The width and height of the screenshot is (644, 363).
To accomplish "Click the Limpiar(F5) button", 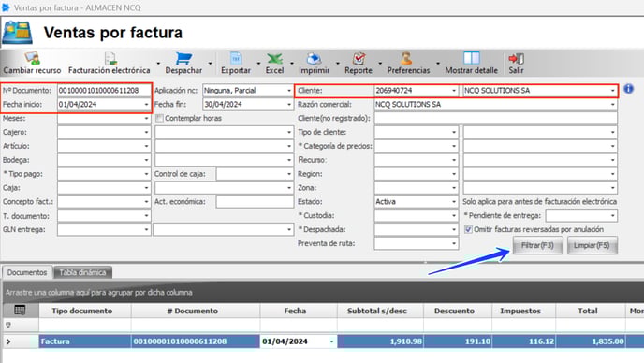I will 592,245.
